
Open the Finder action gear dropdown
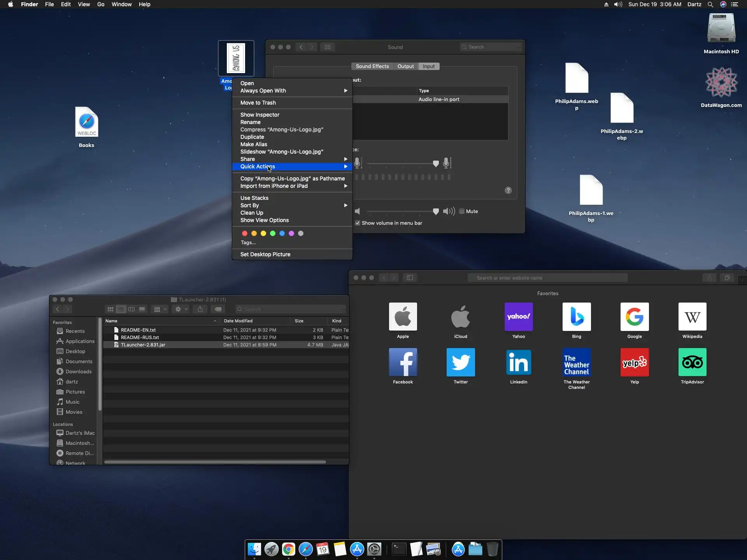point(181,309)
